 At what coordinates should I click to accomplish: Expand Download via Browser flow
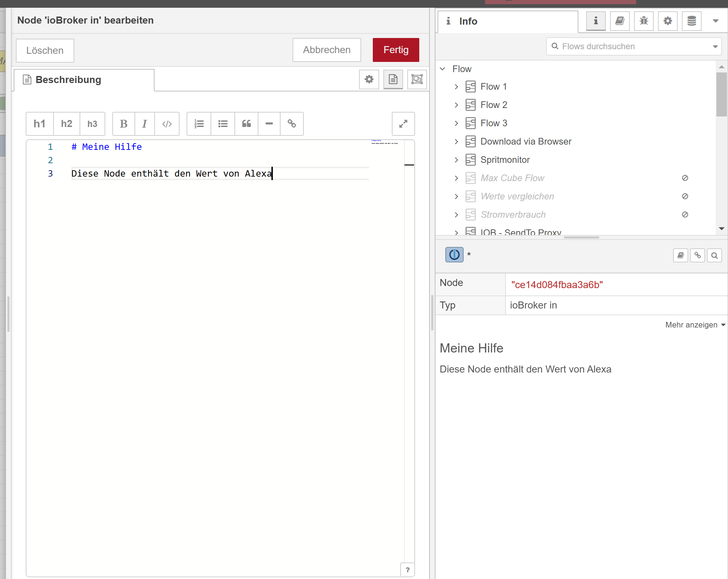457,141
